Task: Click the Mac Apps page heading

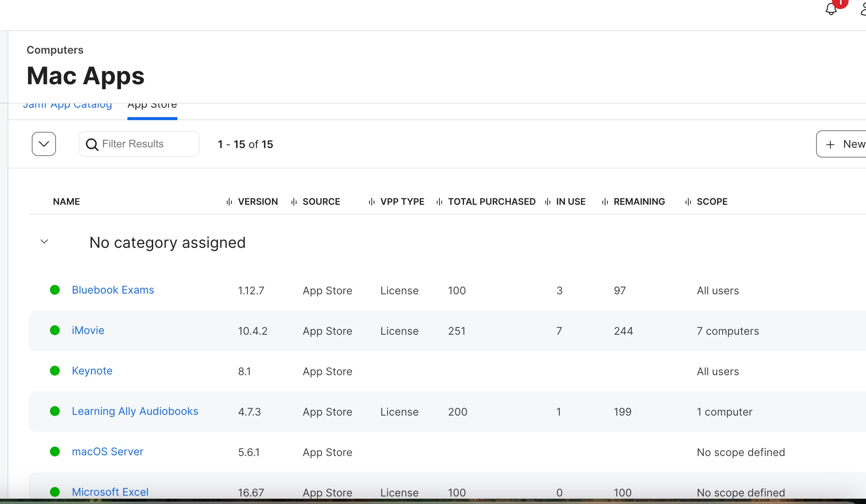Action: click(x=85, y=76)
